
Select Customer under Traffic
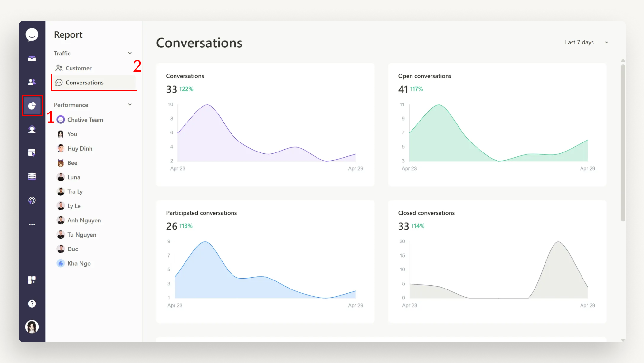(78, 68)
